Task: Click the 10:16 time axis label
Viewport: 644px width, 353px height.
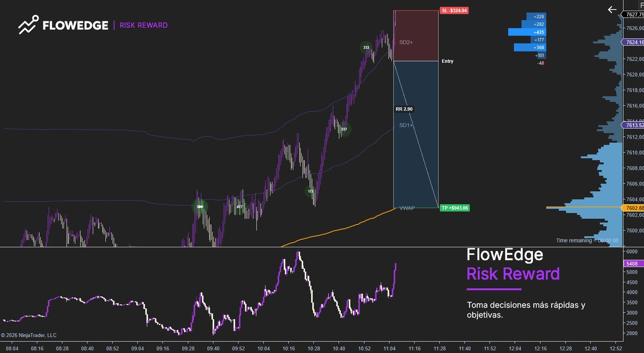Action: [289, 348]
